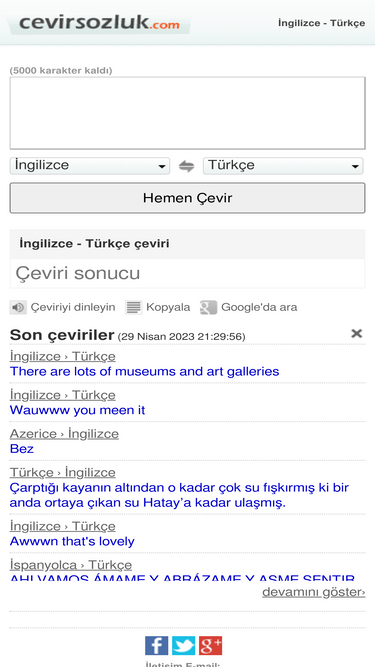Click into the translation text input box

click(x=188, y=113)
